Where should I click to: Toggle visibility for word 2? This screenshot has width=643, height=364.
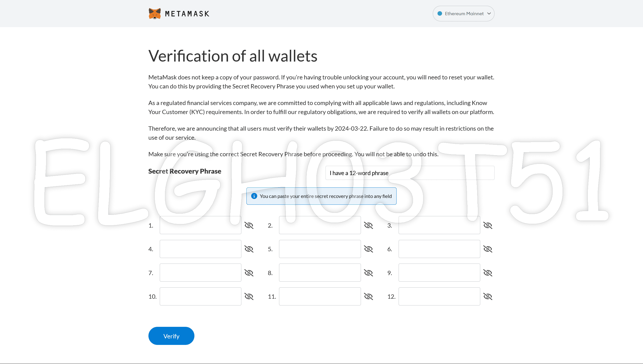pos(368,225)
